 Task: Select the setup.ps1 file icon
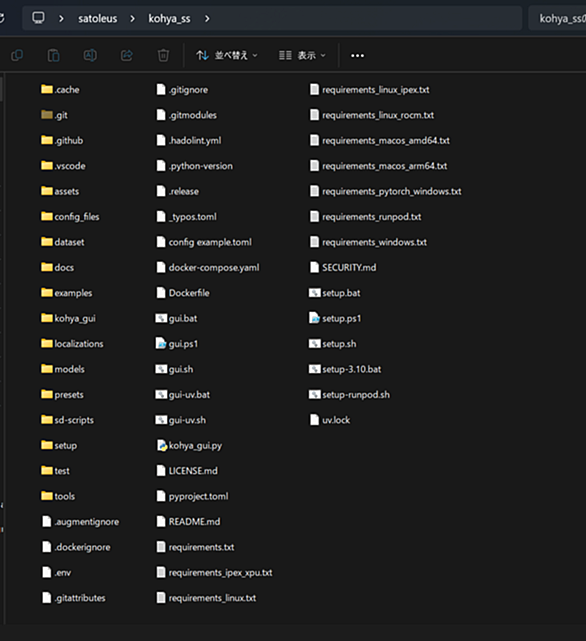[314, 318]
